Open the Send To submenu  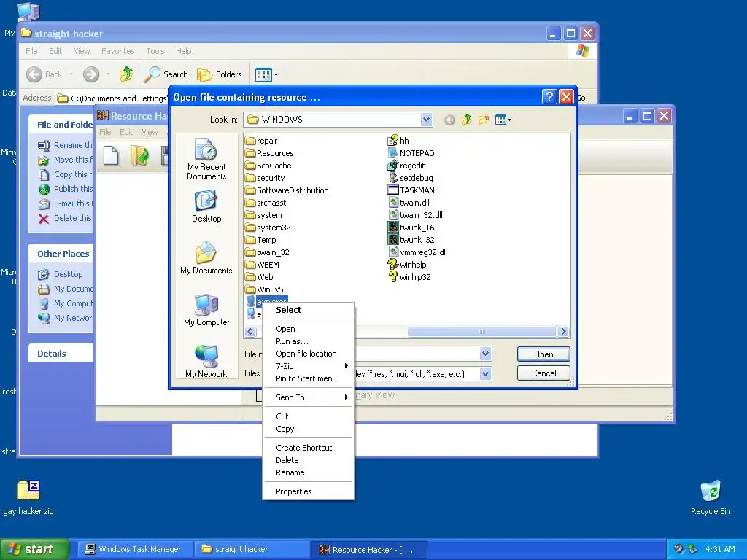click(309, 397)
